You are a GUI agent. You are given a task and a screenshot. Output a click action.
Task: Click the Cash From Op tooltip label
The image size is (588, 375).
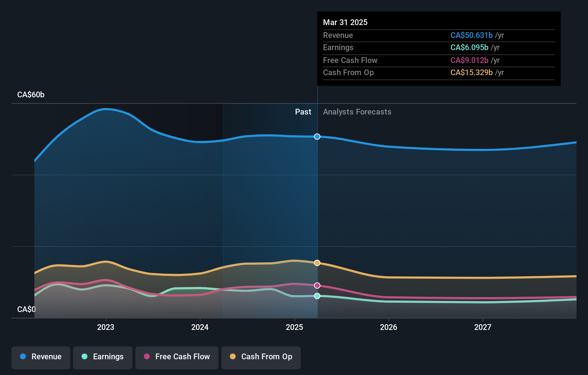point(348,73)
